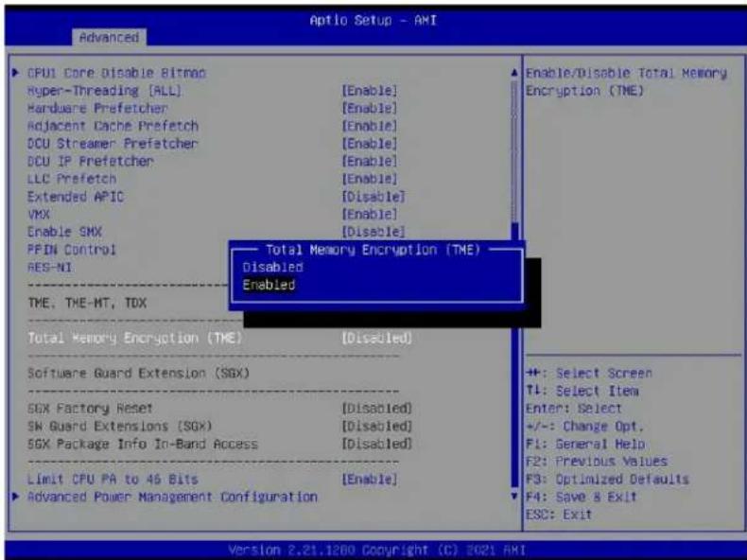Click Select Screen help hint
747x560 pixels.
coord(589,373)
